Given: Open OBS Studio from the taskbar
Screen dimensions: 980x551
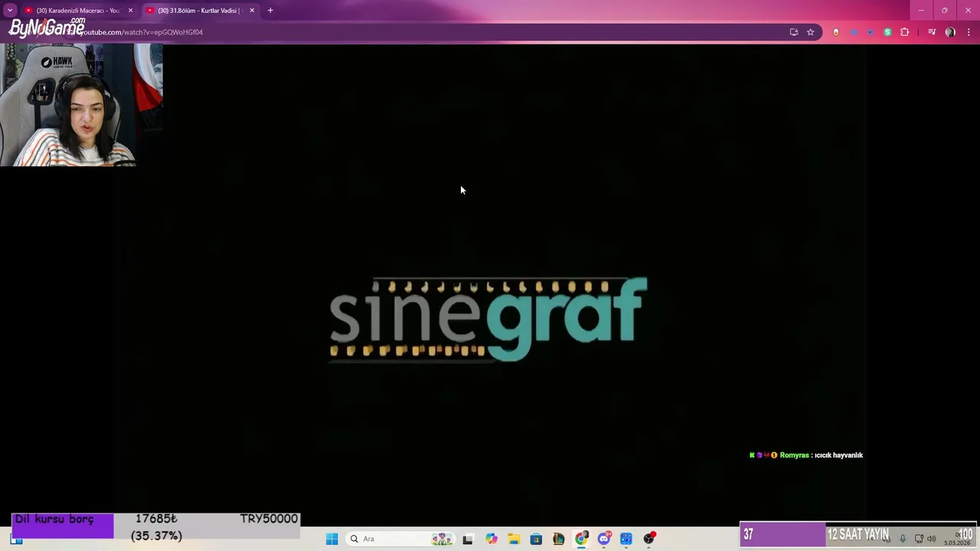Looking at the screenshot, I should tap(649, 539).
